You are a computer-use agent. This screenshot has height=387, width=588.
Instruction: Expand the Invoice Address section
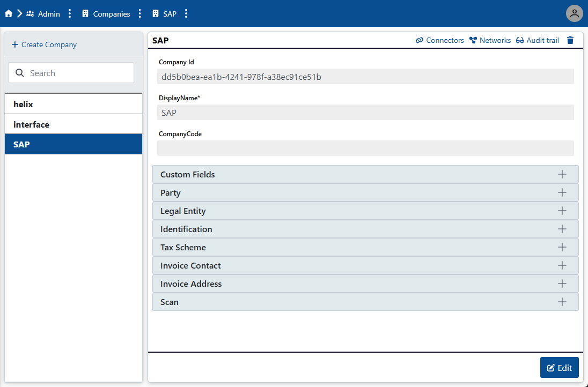562,284
